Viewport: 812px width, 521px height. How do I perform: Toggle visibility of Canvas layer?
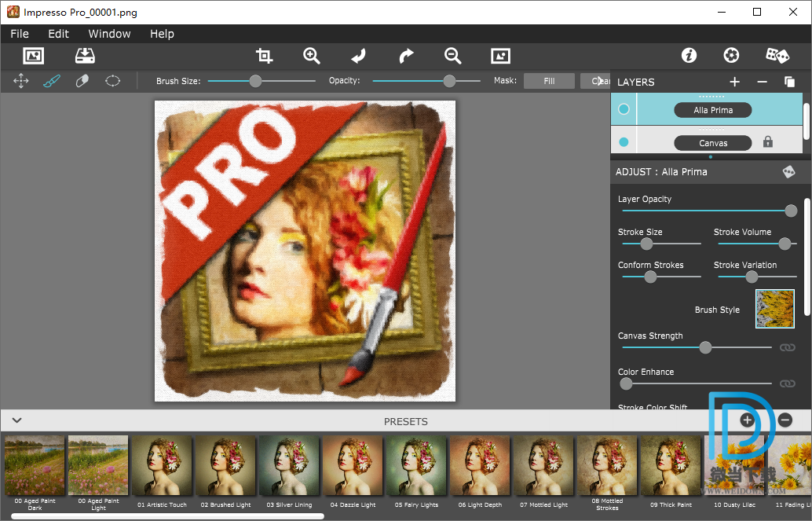pos(624,142)
